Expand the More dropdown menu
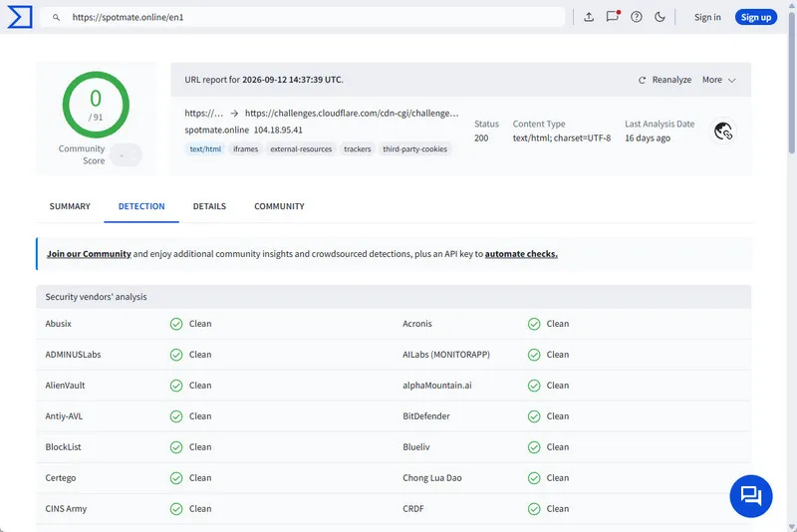797x532 pixels. (x=718, y=80)
